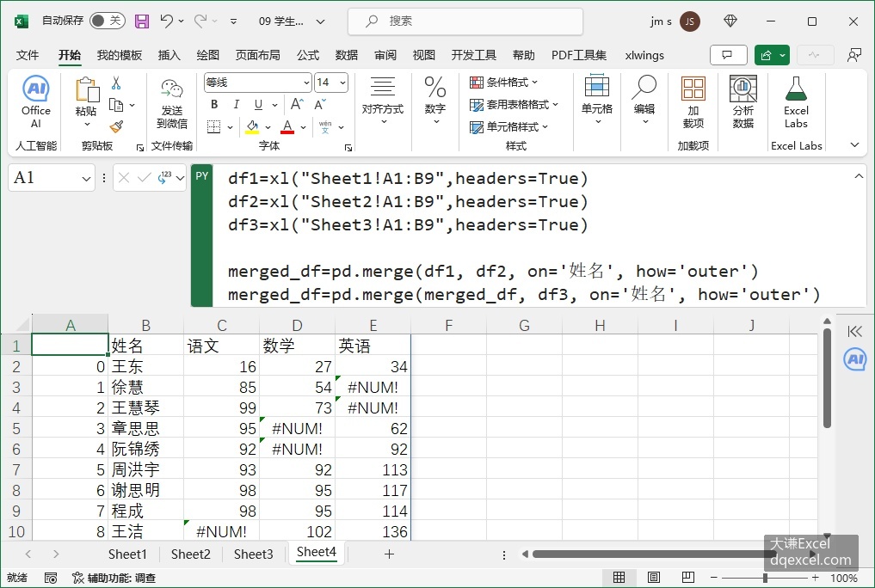Switch to Page Break Preview view
Screen dimensions: 875x588
point(688,578)
